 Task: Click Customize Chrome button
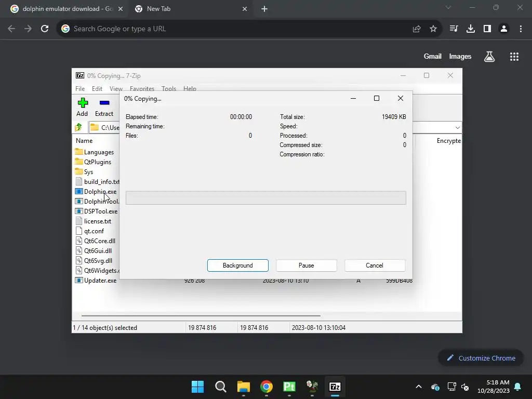pos(481,358)
